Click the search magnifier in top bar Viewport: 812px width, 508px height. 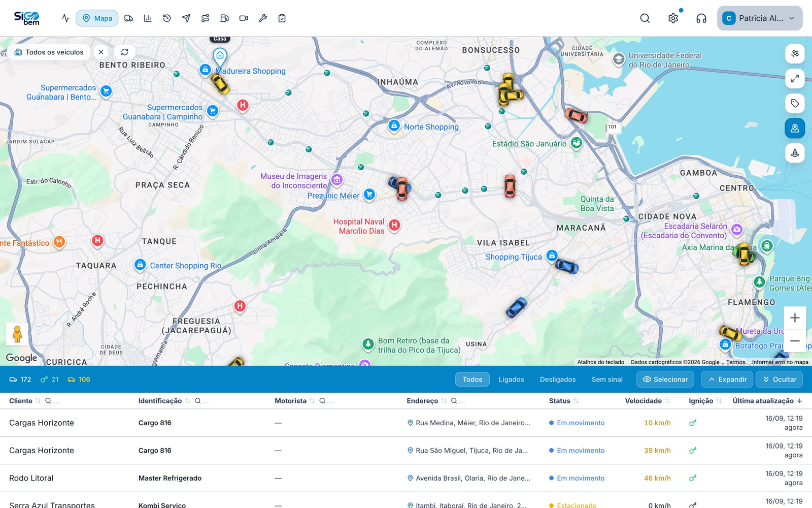645,18
